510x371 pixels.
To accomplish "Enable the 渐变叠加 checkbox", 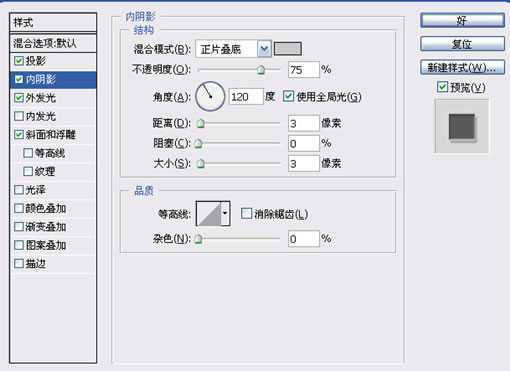I will [19, 227].
